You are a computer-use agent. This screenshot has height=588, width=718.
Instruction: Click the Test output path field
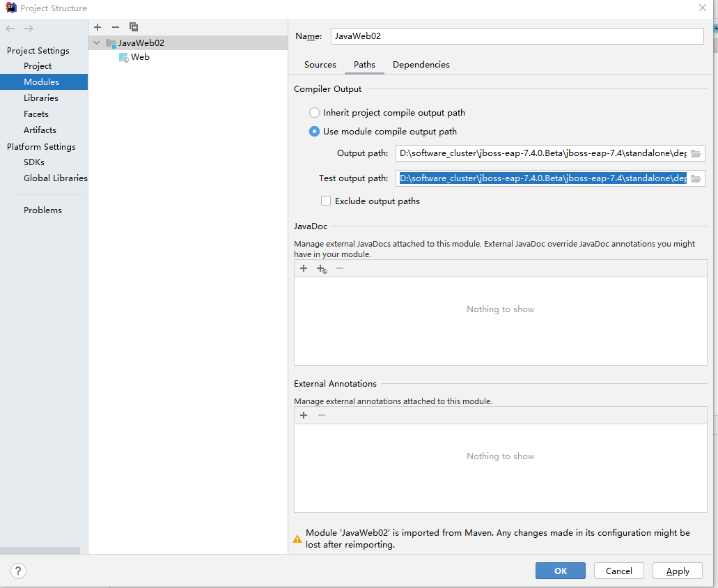pyautogui.click(x=543, y=178)
